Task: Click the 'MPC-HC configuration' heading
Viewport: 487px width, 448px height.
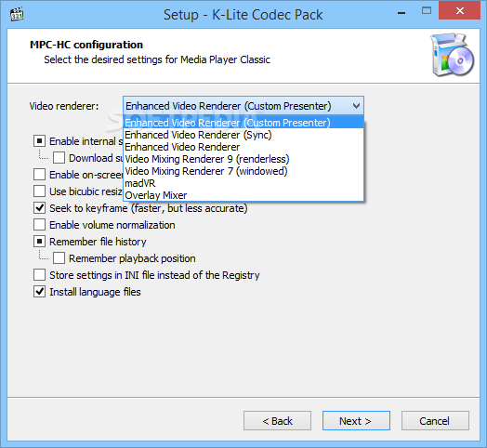Action: pos(86,45)
